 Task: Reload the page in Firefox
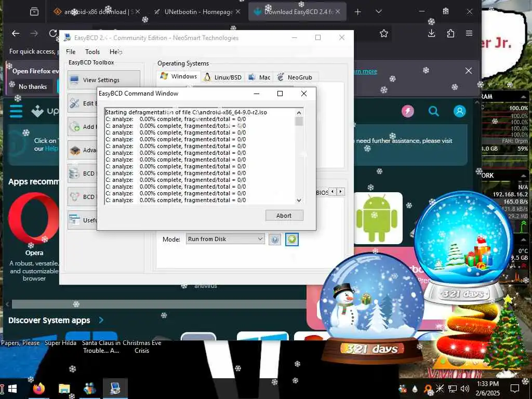click(53, 33)
